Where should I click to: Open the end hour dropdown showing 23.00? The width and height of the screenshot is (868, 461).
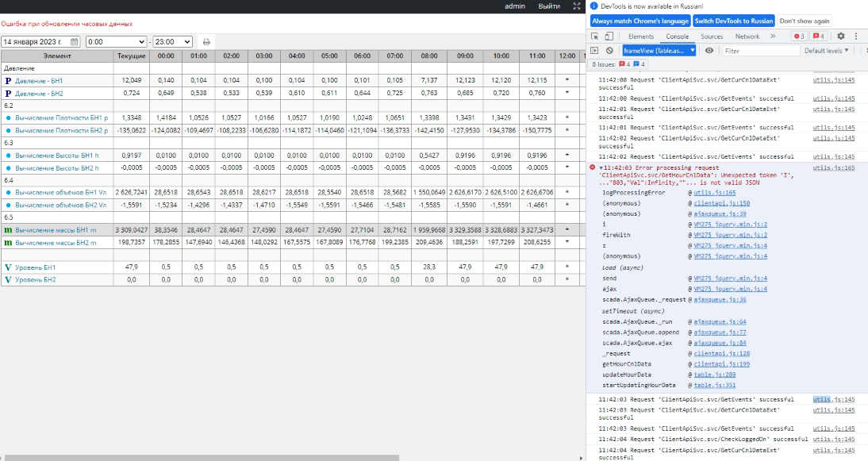coord(173,41)
